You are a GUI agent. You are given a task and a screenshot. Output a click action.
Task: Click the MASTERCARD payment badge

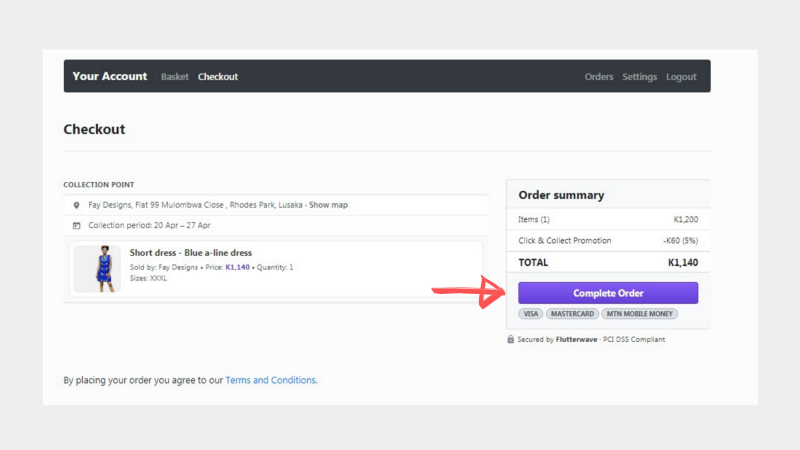572,314
